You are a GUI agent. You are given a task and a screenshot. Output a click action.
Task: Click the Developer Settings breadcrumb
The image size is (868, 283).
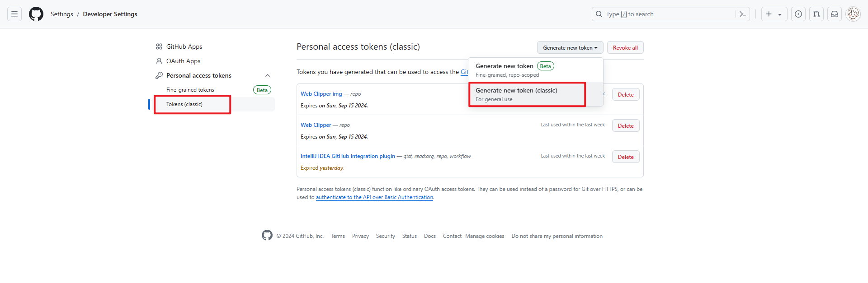click(110, 14)
